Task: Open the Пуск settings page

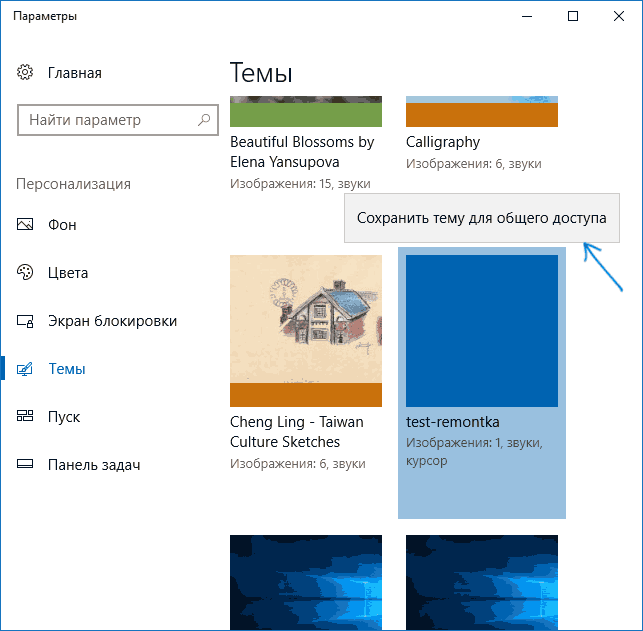Action: (64, 417)
